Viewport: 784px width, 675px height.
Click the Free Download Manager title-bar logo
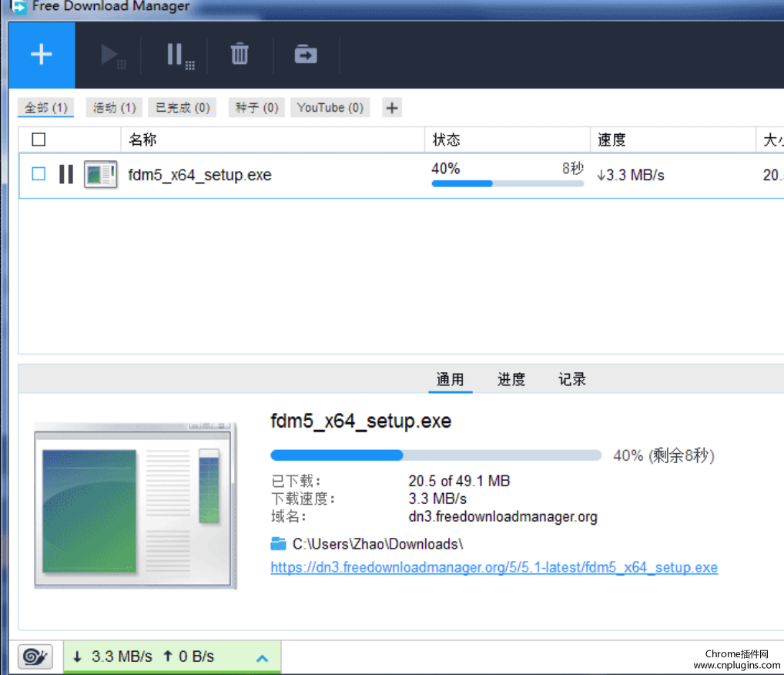pos(19,6)
